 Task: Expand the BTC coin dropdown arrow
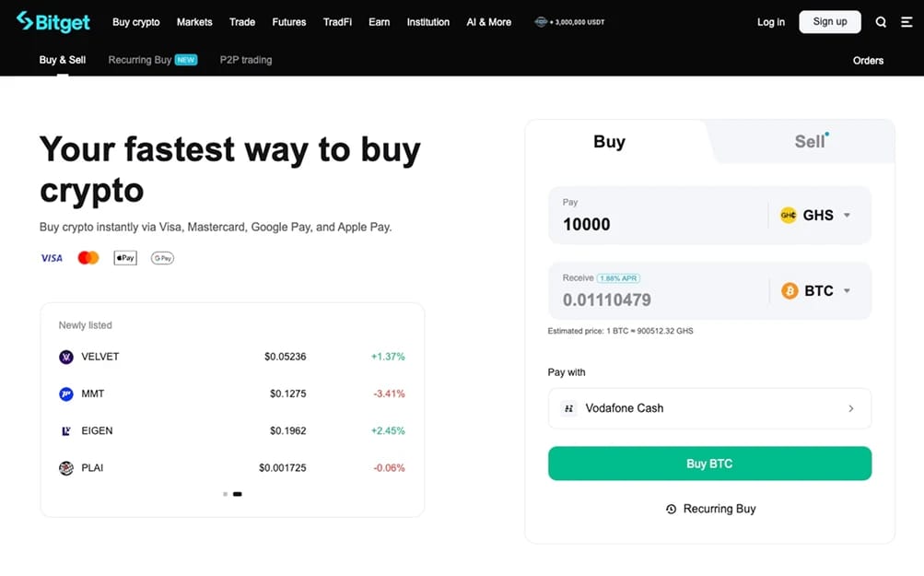click(847, 290)
